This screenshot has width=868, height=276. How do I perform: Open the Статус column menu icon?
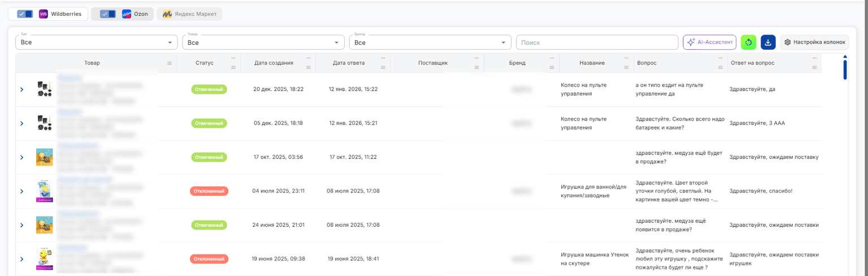pos(233,67)
